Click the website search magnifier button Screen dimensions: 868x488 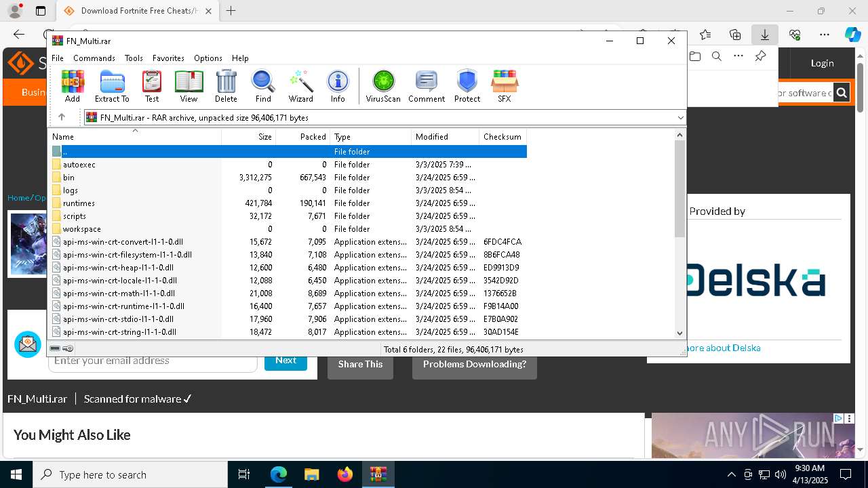[x=842, y=93]
